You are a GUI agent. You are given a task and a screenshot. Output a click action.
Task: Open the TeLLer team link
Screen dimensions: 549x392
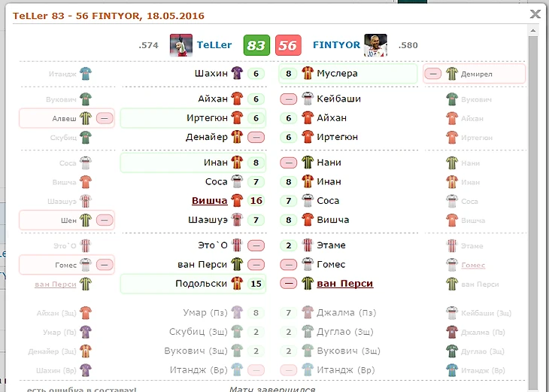pos(214,45)
